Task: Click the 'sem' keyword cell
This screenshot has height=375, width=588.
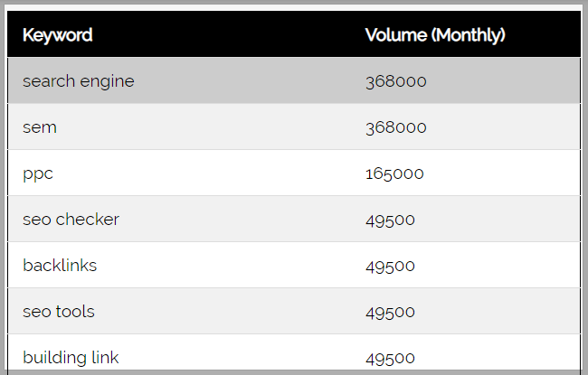Action: click(40, 127)
